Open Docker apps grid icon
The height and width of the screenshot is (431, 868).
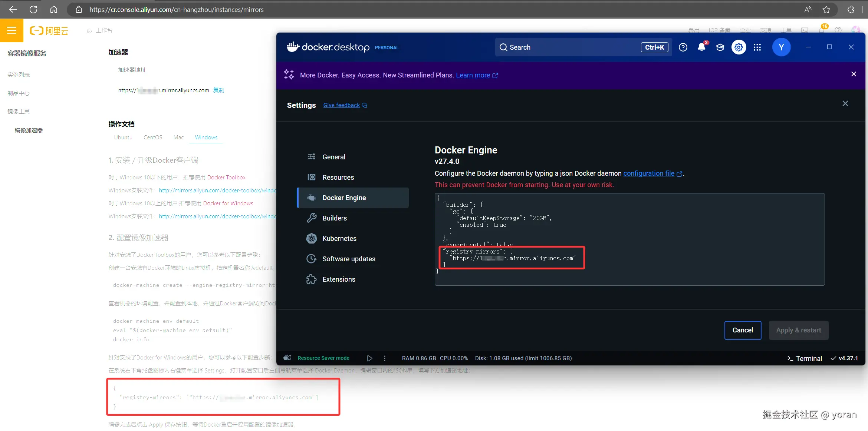point(757,47)
